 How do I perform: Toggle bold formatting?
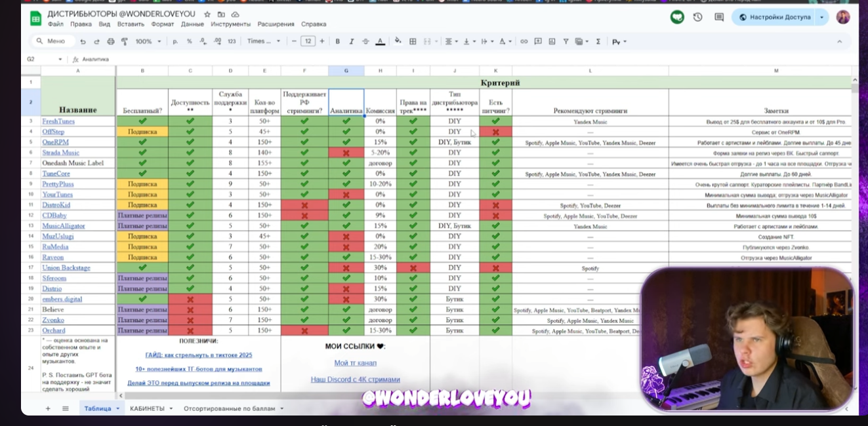(x=337, y=41)
